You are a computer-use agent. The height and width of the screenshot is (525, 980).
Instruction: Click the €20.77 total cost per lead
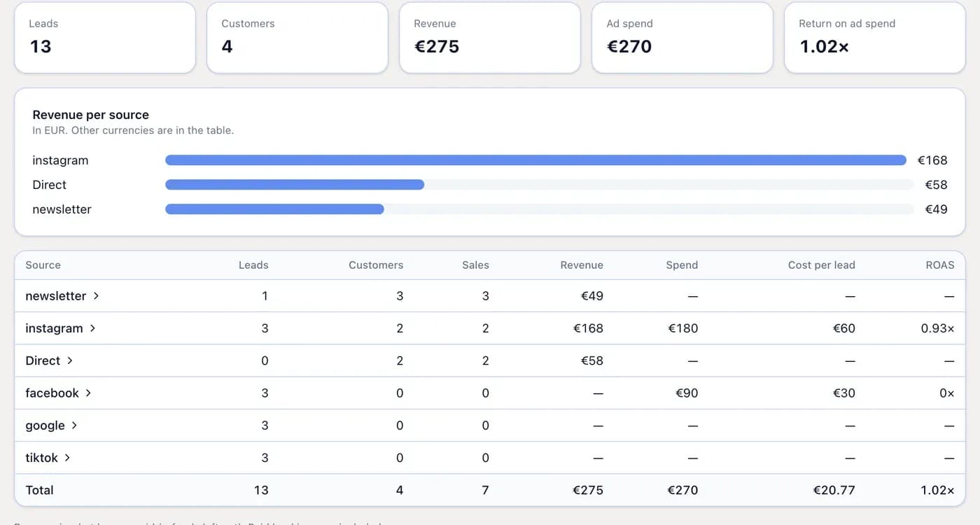(x=834, y=490)
